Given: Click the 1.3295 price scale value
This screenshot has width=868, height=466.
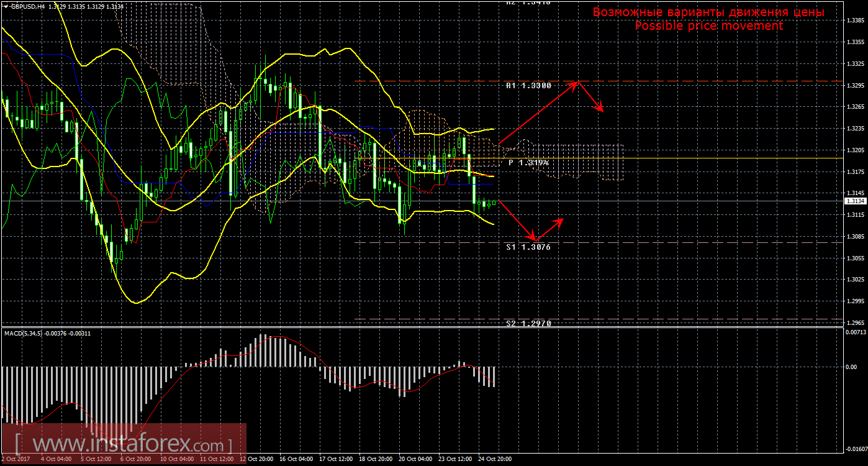Looking at the screenshot, I should pos(854,85).
